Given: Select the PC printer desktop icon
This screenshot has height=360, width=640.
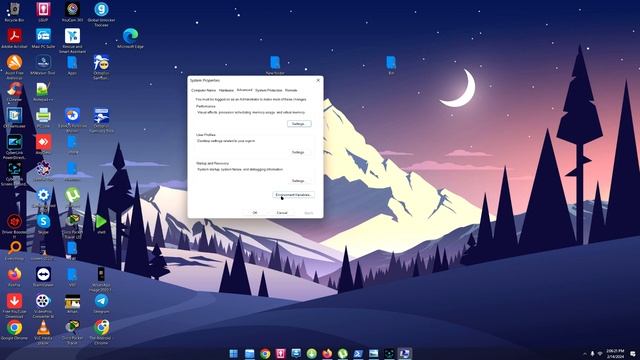Looking at the screenshot, I should [43, 118].
